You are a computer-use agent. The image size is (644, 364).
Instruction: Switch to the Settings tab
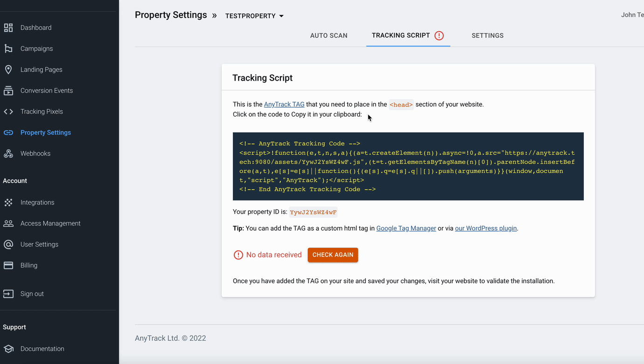coord(488,35)
